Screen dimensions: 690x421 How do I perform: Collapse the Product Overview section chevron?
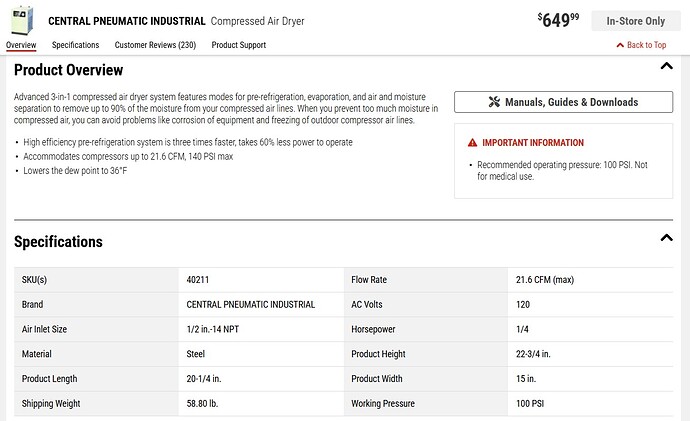pos(667,66)
